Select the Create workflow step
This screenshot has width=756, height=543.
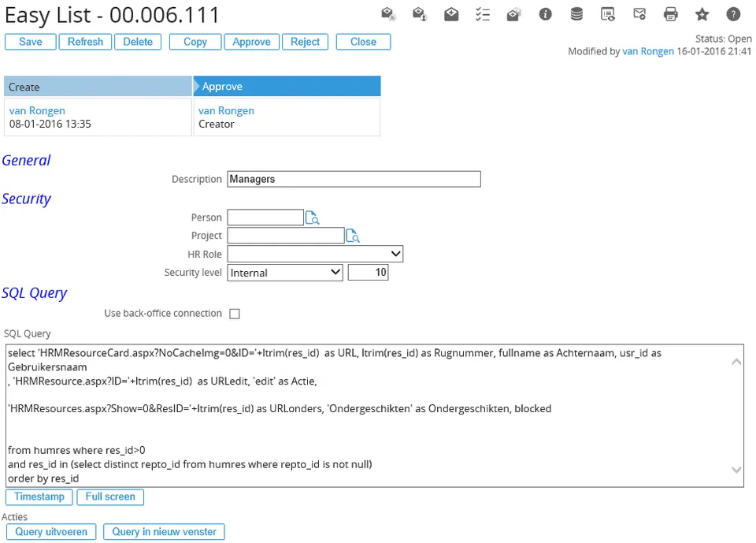pos(98,87)
